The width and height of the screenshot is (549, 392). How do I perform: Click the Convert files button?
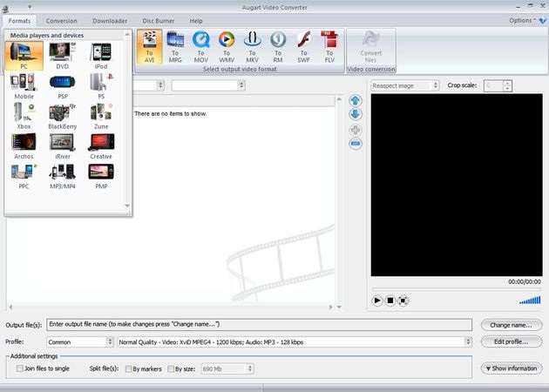(x=370, y=47)
